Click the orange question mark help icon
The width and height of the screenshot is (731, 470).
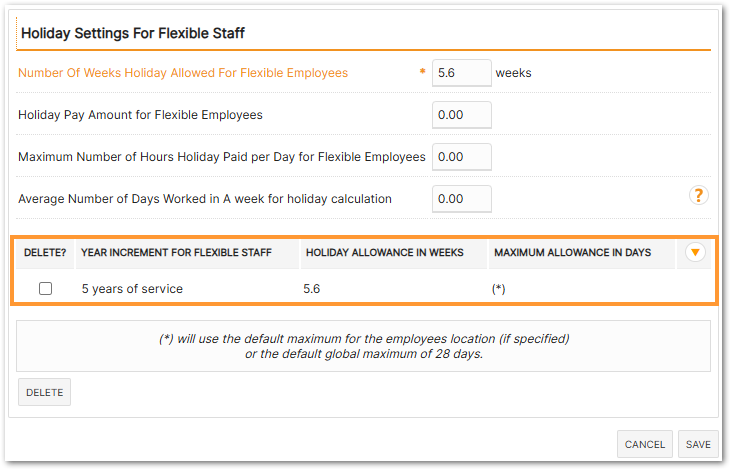click(698, 195)
